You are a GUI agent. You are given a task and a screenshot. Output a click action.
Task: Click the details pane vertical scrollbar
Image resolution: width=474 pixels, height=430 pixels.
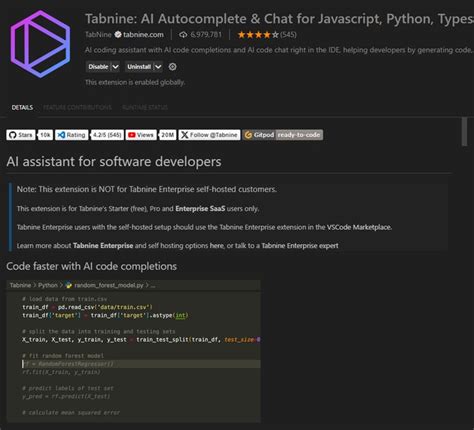point(464,132)
